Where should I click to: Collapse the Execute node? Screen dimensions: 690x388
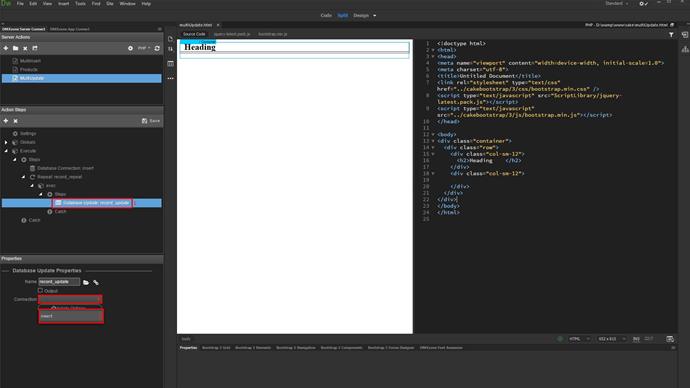coord(6,151)
